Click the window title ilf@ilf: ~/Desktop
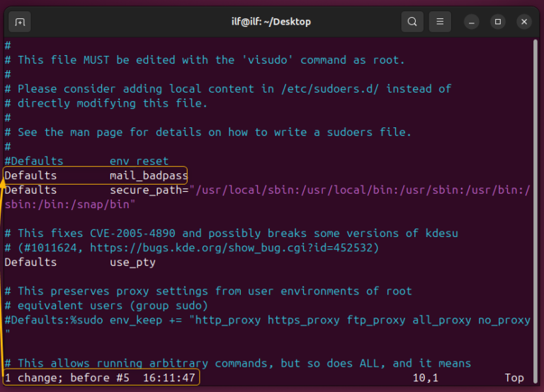 (x=271, y=22)
